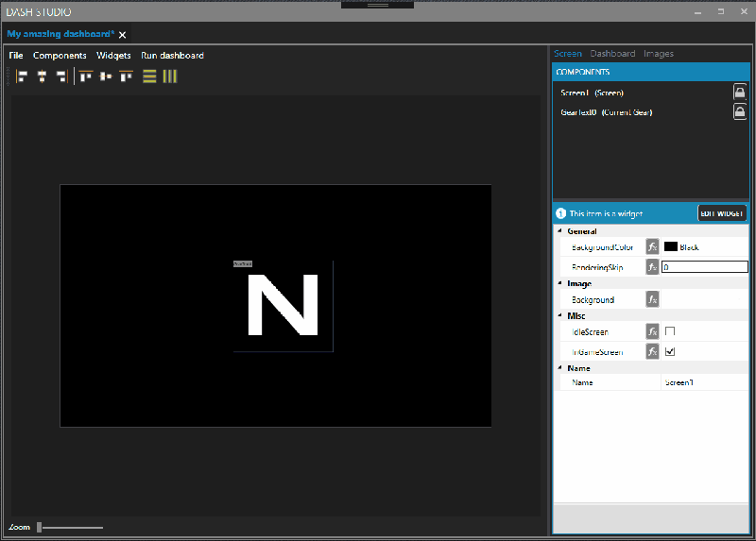Viewport: 756px width, 541px height.
Task: Click the align left edges toolbar icon
Action: coord(22,76)
